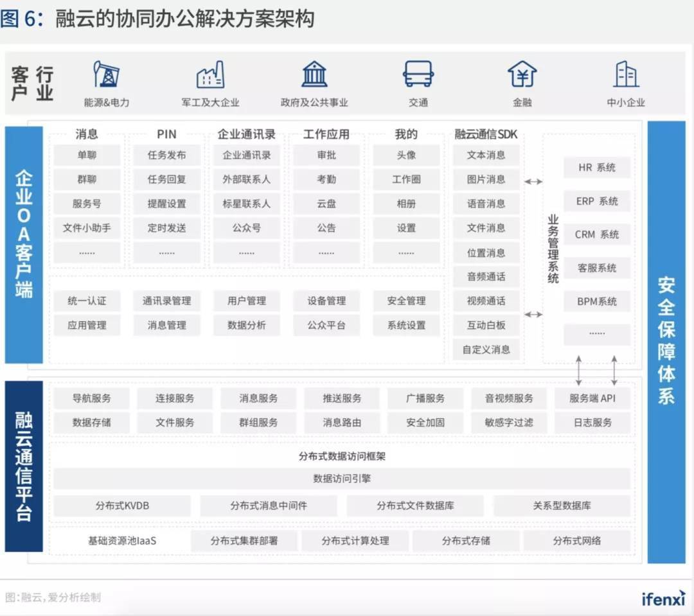Click the 分布式KVDB box
Viewport: 694px width, 616px height.
[x=122, y=506]
